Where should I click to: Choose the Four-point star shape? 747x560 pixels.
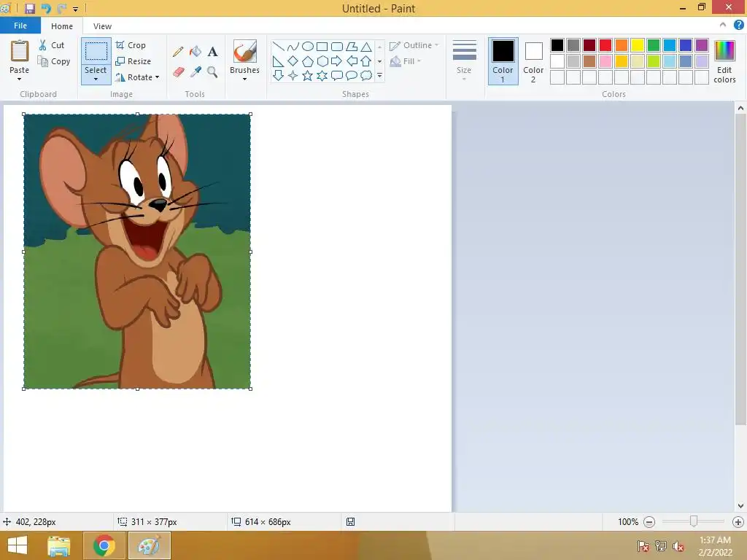(293, 75)
